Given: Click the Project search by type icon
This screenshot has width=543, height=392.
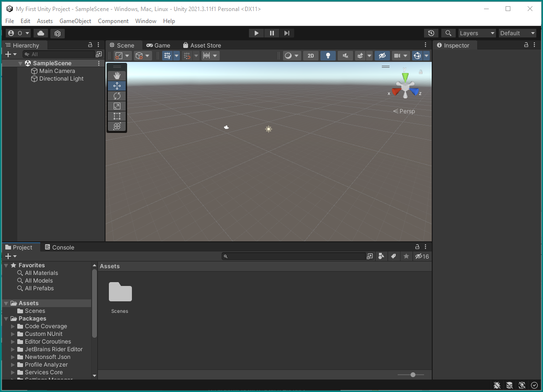Looking at the screenshot, I should click(x=381, y=256).
